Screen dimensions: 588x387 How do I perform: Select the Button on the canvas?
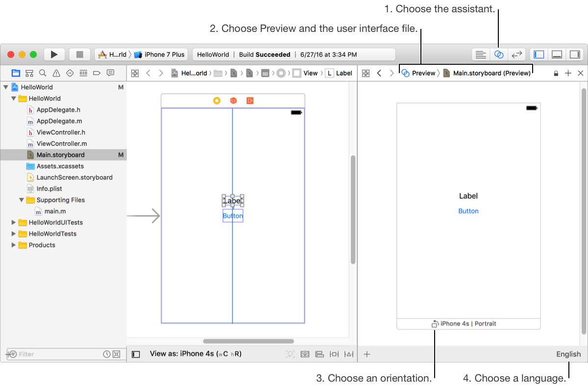click(233, 216)
